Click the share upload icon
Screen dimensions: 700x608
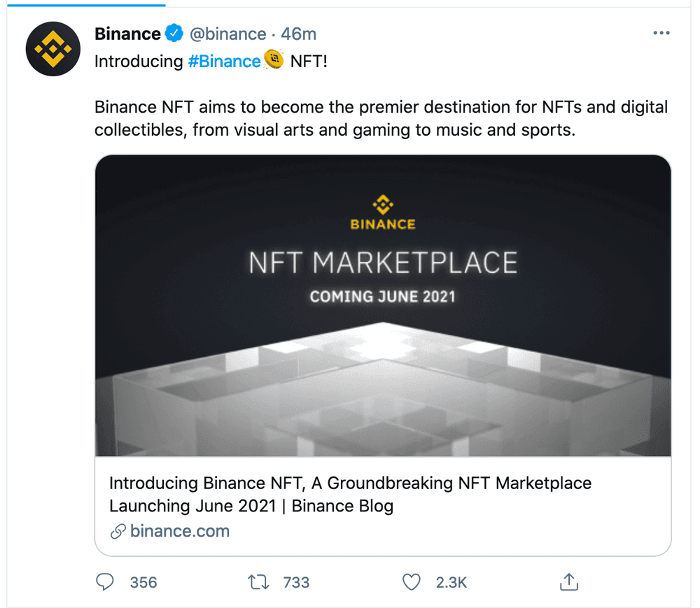(x=569, y=581)
